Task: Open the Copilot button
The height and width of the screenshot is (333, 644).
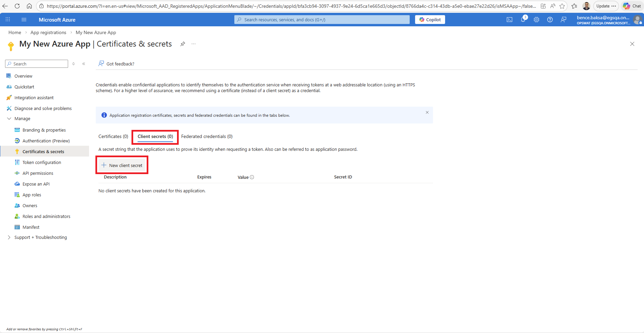Action: coord(430,20)
